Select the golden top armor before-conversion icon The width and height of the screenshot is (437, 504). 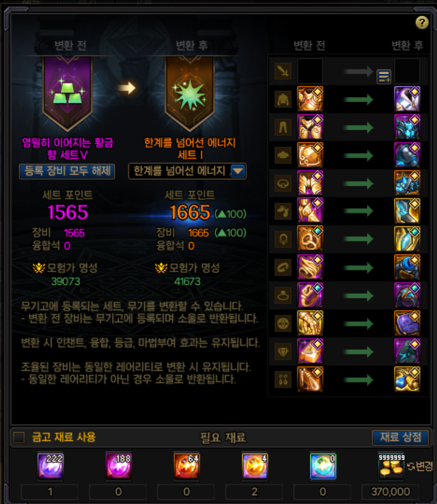[x=310, y=99]
